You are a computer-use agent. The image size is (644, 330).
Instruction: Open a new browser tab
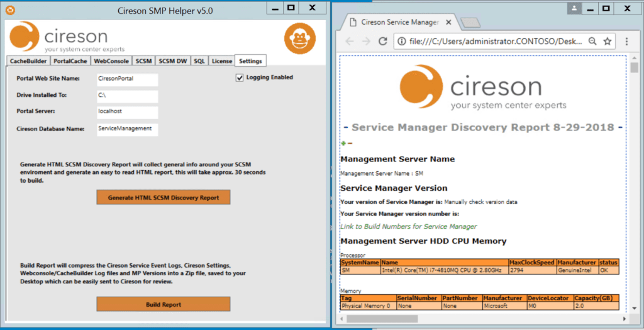click(x=470, y=23)
